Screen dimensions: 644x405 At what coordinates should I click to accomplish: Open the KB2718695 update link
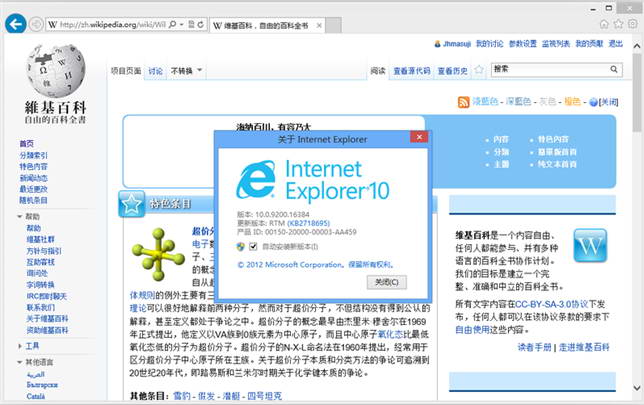308,223
